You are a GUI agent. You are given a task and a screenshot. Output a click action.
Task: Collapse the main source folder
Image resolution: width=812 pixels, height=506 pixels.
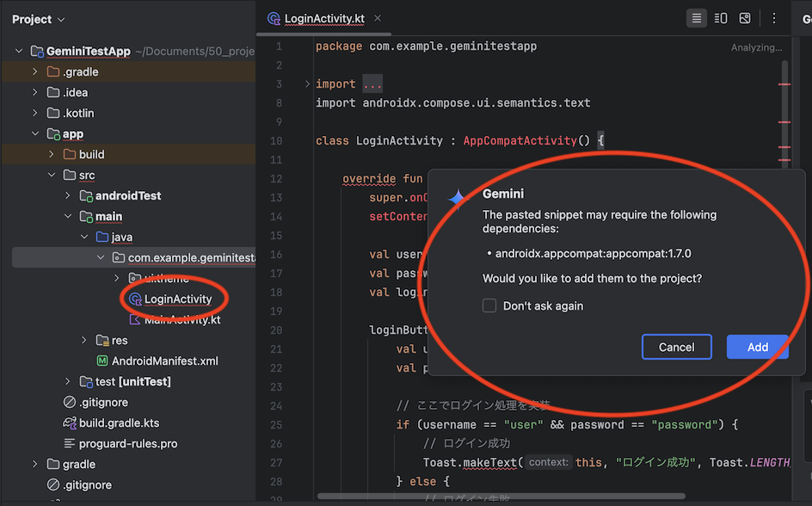pyautogui.click(x=68, y=217)
